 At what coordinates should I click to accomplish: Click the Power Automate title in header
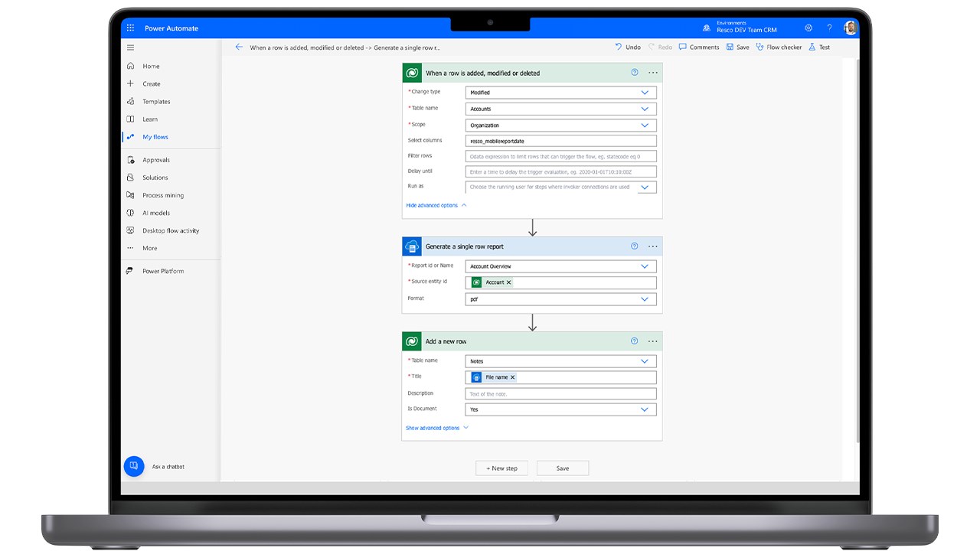click(171, 28)
